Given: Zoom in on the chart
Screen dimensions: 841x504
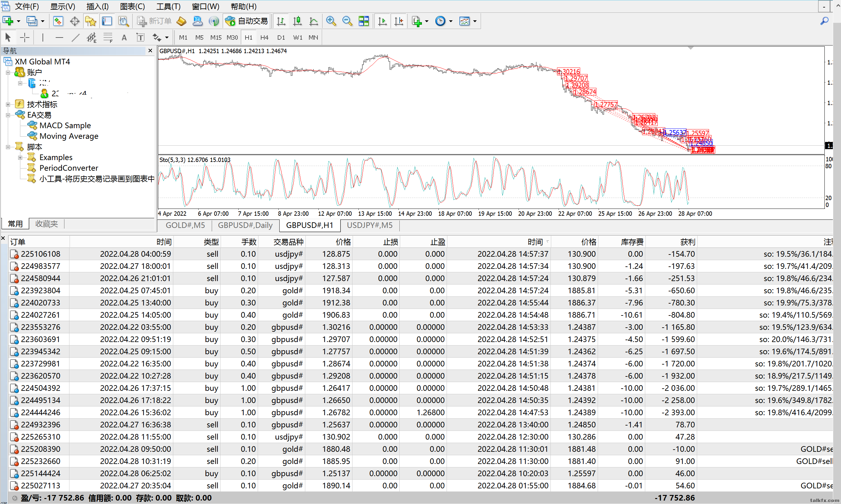Looking at the screenshot, I should pos(331,21).
